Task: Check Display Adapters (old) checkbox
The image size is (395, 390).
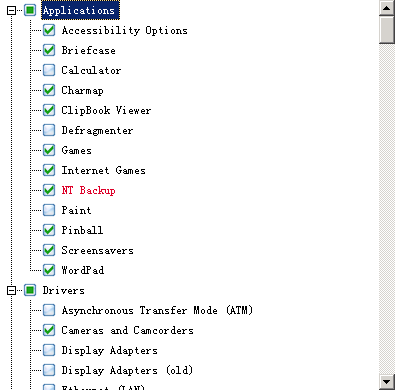Action: [49, 370]
